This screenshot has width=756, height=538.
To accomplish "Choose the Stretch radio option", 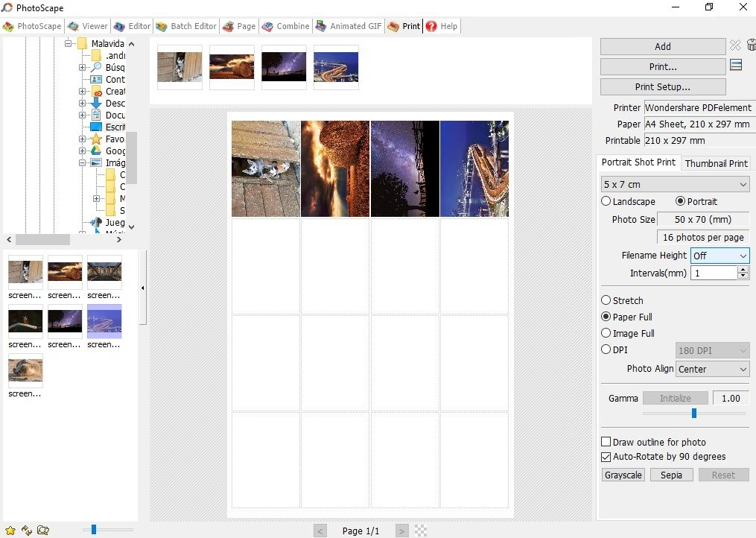I will pos(606,300).
